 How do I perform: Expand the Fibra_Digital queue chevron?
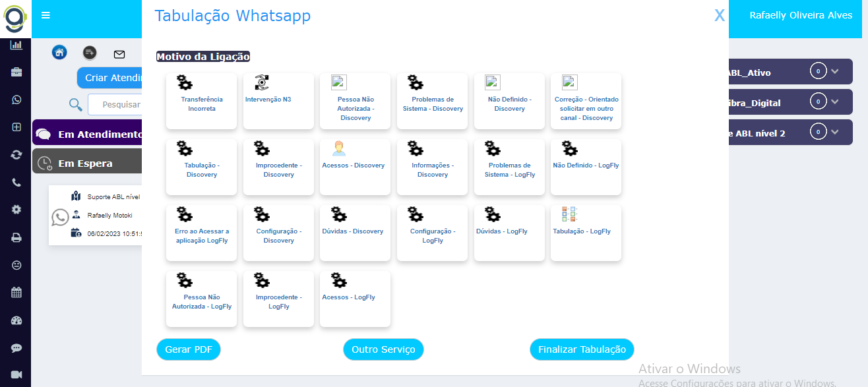click(x=835, y=102)
